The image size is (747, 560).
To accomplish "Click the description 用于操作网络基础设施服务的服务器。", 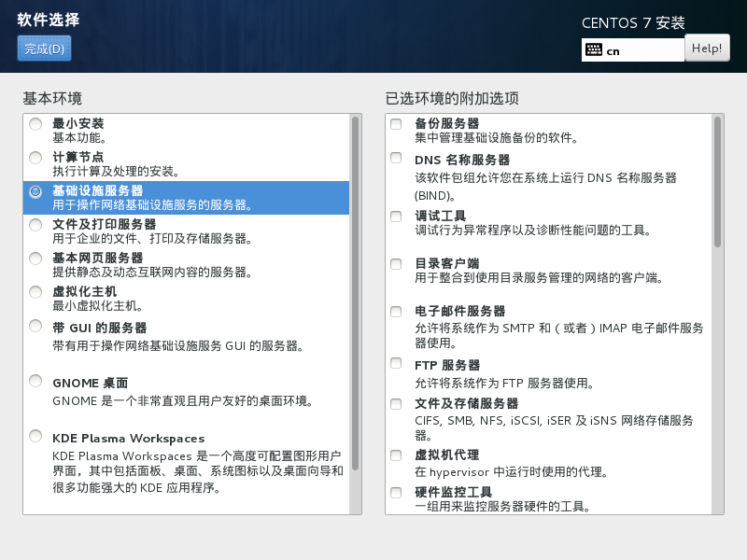I will pyautogui.click(x=152, y=205).
